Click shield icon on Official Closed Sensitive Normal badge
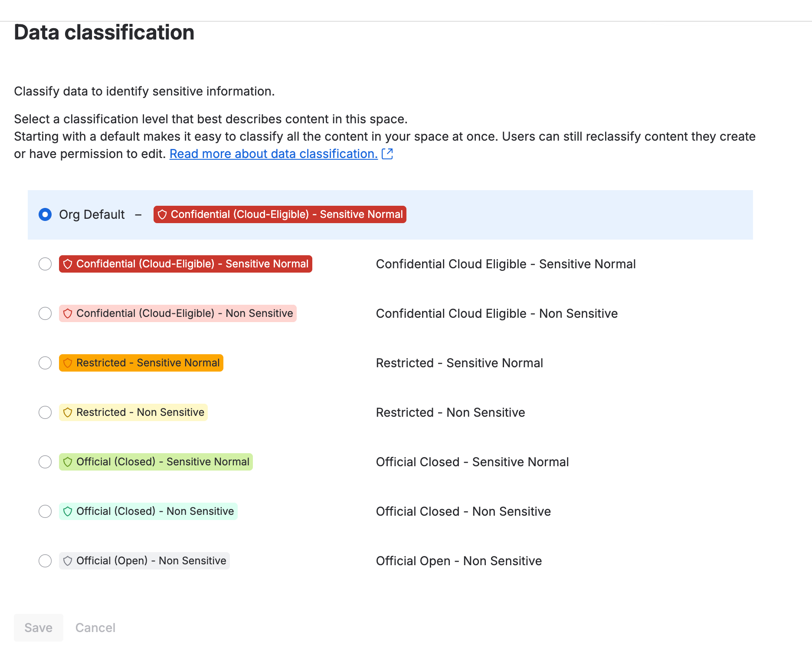812x652 pixels. pyautogui.click(x=68, y=462)
